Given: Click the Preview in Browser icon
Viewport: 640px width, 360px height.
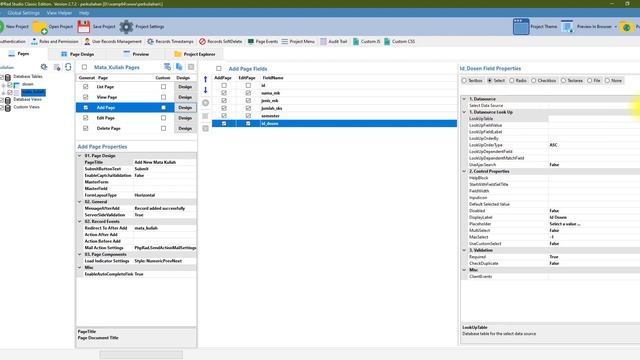Looking at the screenshot, I should coord(567,27).
